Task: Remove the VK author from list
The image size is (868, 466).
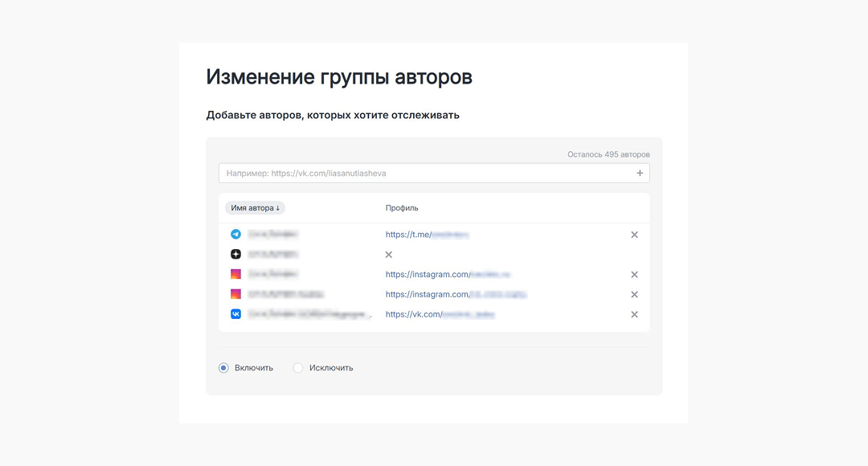Action: pyautogui.click(x=634, y=315)
